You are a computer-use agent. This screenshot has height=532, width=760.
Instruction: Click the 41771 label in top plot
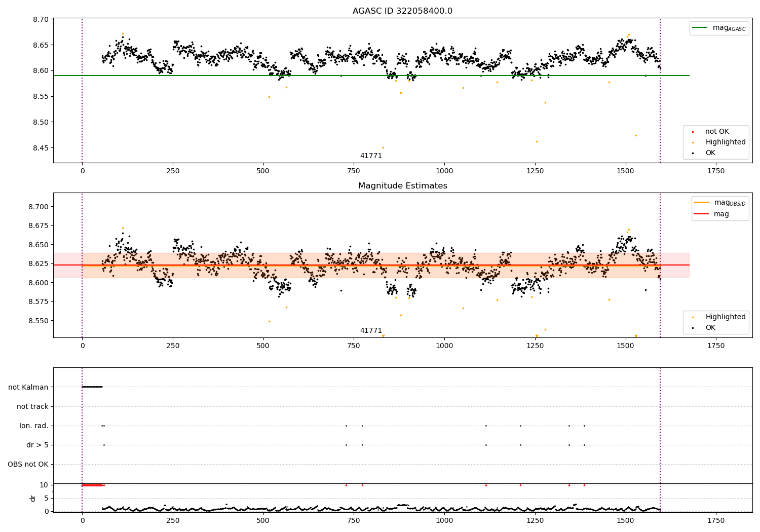(371, 156)
